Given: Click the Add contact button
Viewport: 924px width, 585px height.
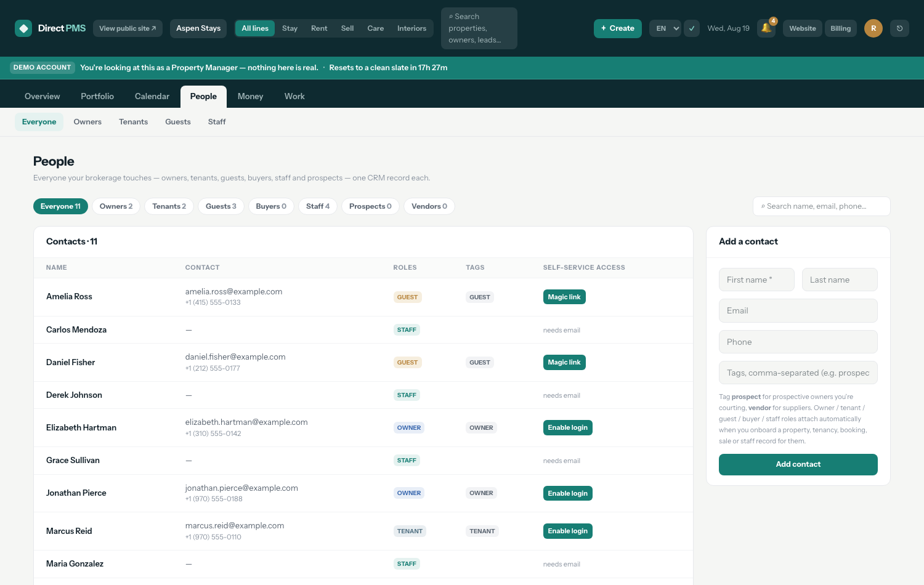Looking at the screenshot, I should (x=798, y=464).
